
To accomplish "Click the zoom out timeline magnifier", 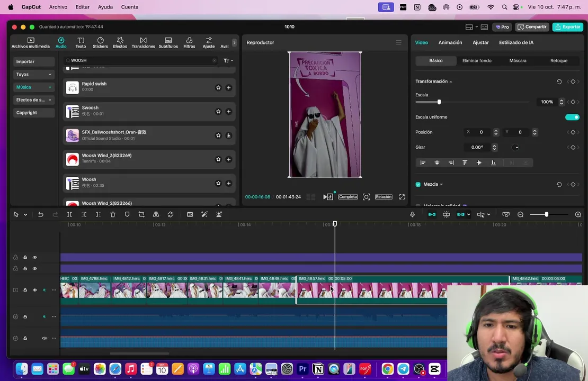I will [x=521, y=214].
